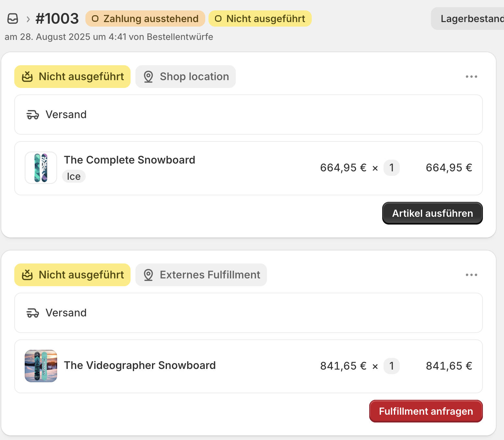Open The Complete Snowboard thumbnail
This screenshot has height=440, width=504.
click(x=41, y=168)
